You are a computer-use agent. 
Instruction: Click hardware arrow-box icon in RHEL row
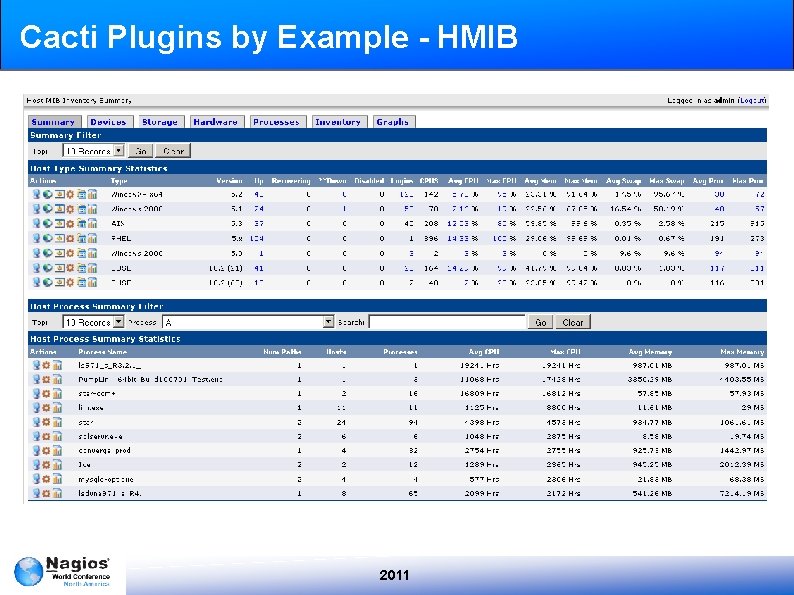(x=59, y=238)
